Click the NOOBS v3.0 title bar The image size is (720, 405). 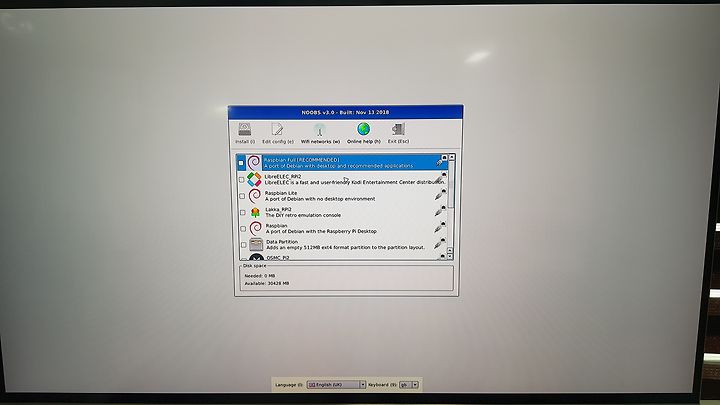345,112
